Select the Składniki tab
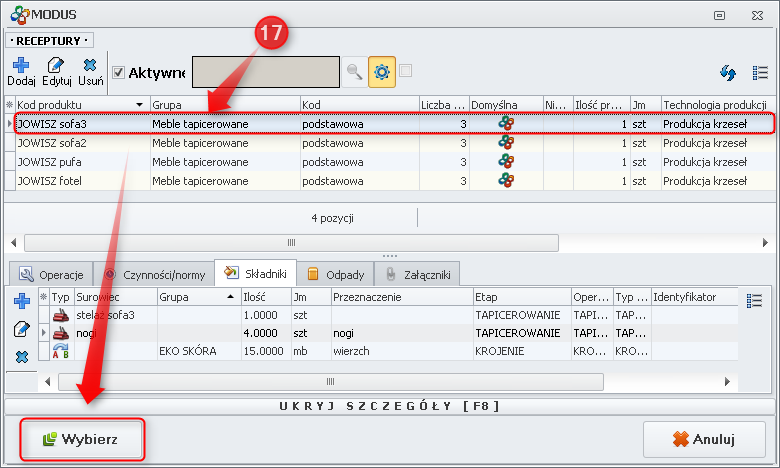 [256, 273]
